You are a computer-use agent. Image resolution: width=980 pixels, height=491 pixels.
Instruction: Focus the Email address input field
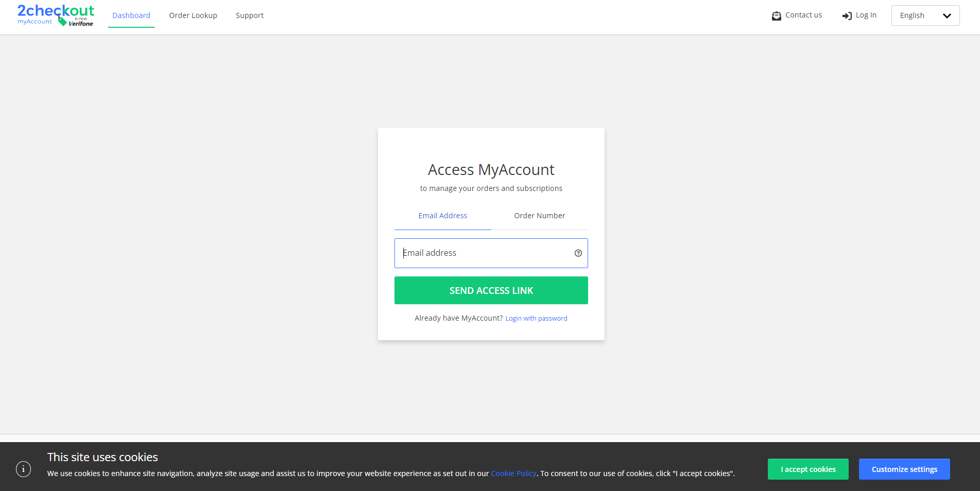[491, 253]
